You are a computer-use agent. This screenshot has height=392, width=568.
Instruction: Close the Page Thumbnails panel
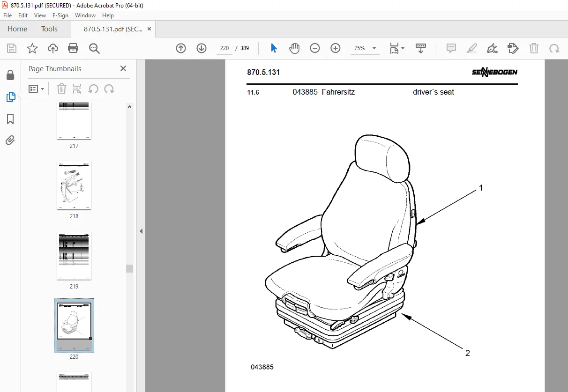point(123,68)
